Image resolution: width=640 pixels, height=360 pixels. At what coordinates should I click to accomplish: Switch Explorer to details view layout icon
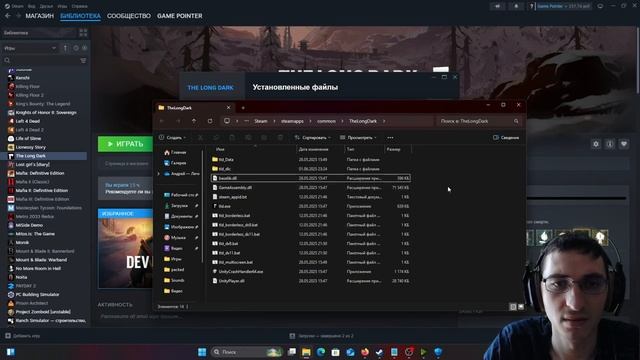(513, 307)
